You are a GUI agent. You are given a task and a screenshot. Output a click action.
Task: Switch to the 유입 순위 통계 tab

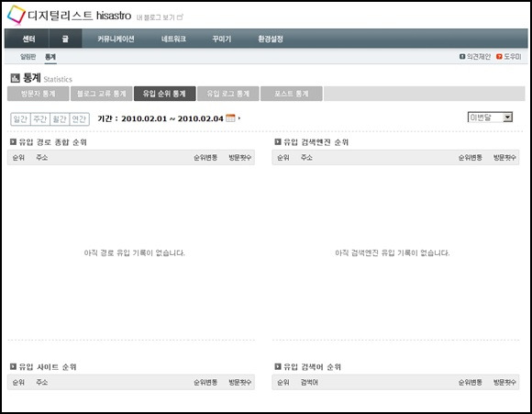164,94
